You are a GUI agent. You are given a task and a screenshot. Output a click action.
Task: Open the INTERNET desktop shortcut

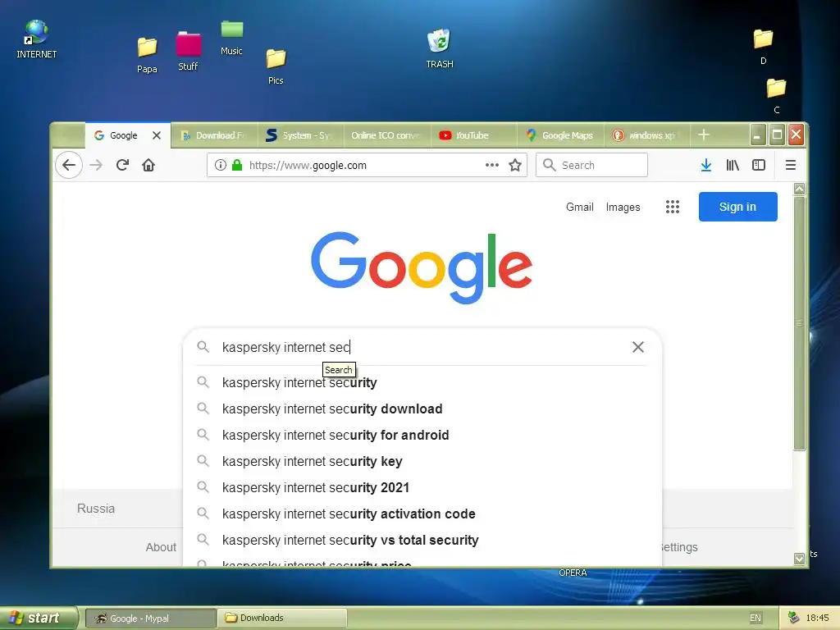tap(36, 39)
